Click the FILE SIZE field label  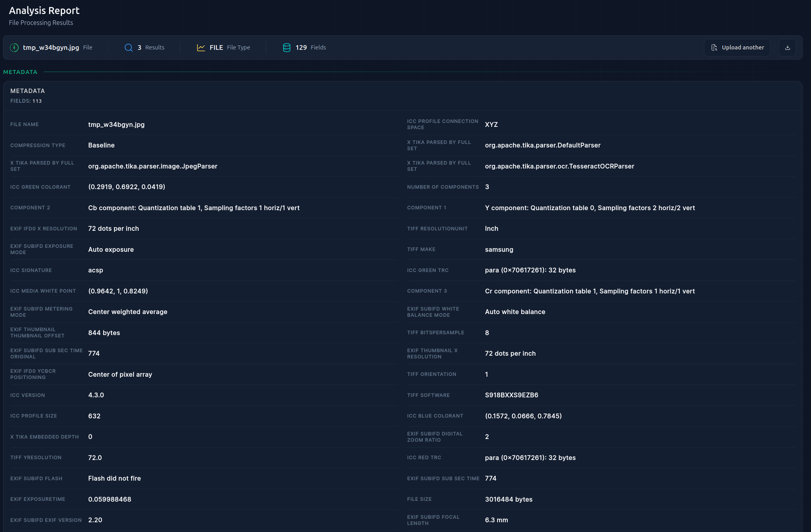[419, 499]
